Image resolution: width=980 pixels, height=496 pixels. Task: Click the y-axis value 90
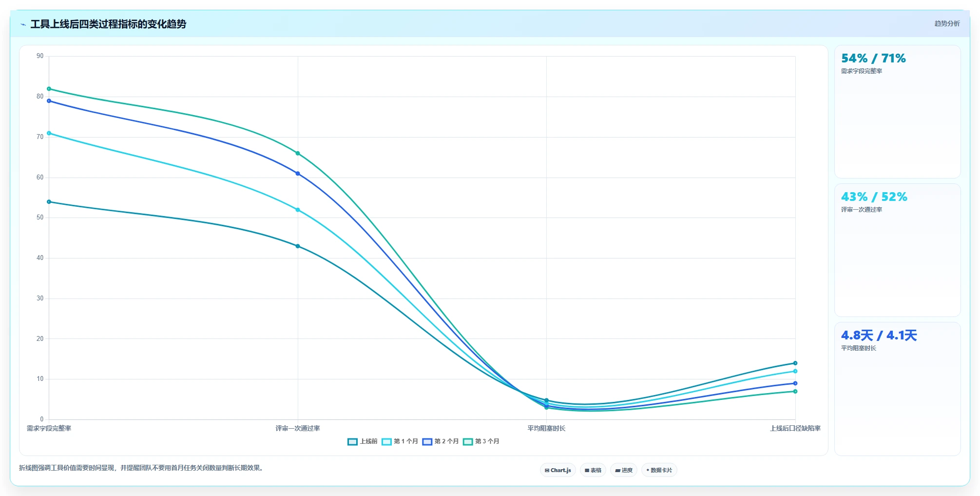tap(40, 56)
